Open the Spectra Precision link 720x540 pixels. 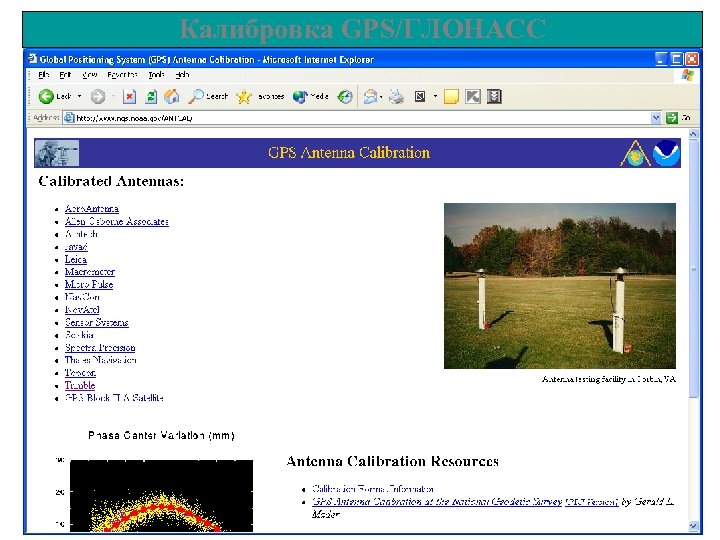100,348
